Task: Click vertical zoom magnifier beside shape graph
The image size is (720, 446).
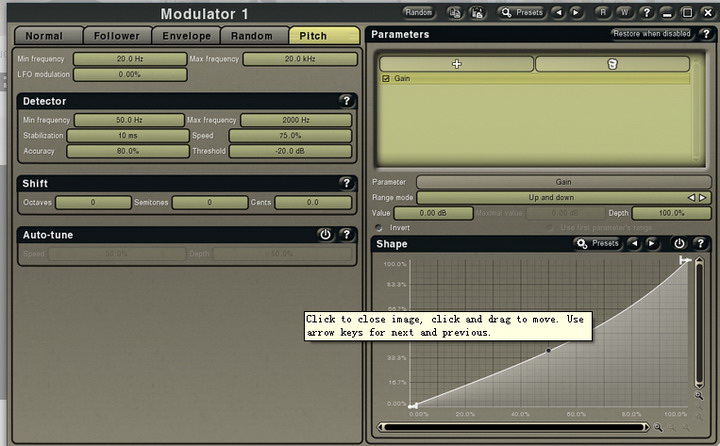Action: [x=699, y=396]
